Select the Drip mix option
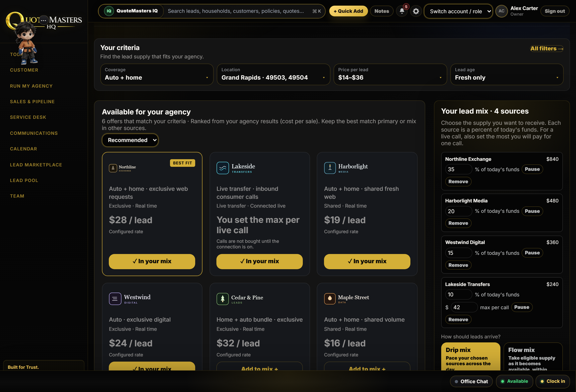Image resolution: width=576 pixels, height=392 pixels. (x=470, y=357)
